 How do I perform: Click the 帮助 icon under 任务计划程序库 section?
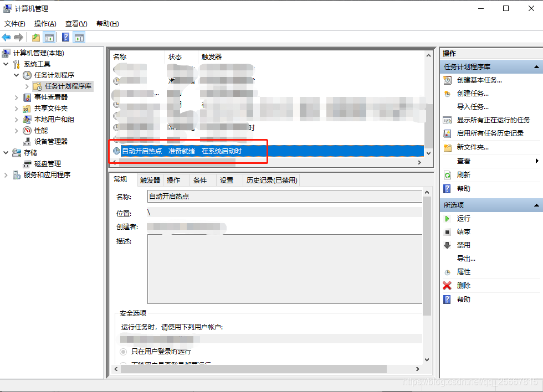(447, 189)
